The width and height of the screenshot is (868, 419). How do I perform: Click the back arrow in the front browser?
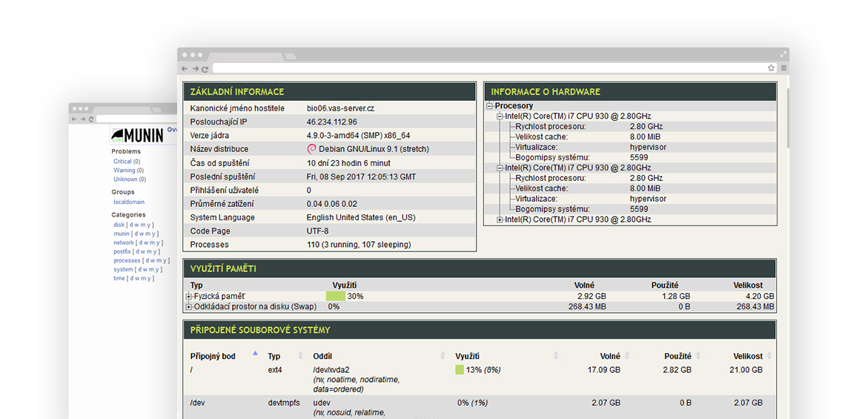(x=185, y=68)
